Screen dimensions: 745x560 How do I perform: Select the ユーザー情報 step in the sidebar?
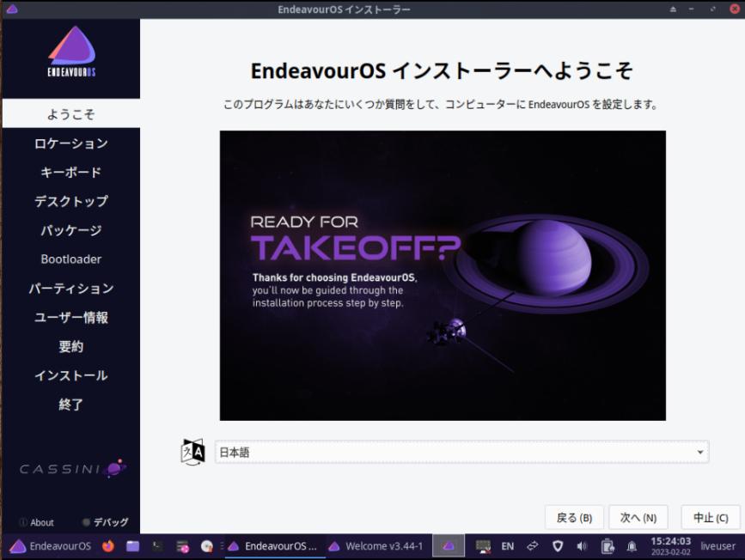coord(71,317)
